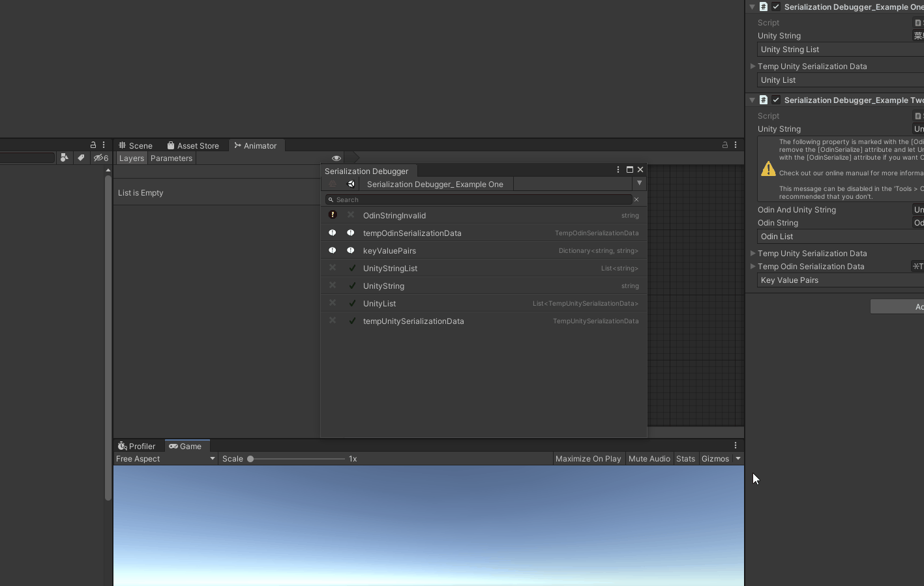This screenshot has height=586, width=924.
Task: Toggle Maximize On Play
Action: click(x=588, y=459)
